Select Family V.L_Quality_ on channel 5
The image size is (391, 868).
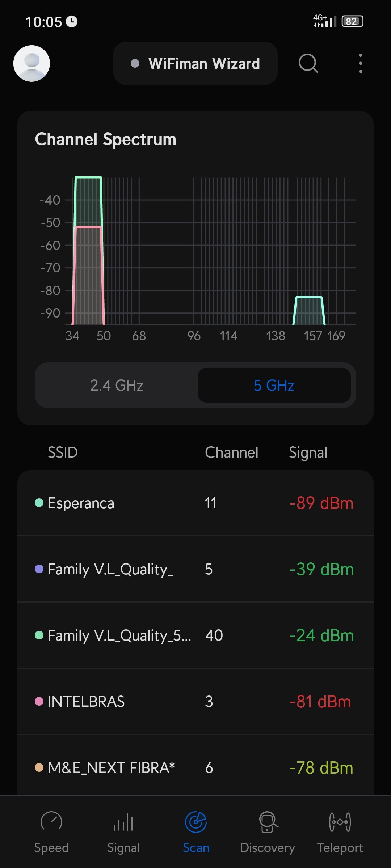coord(195,569)
